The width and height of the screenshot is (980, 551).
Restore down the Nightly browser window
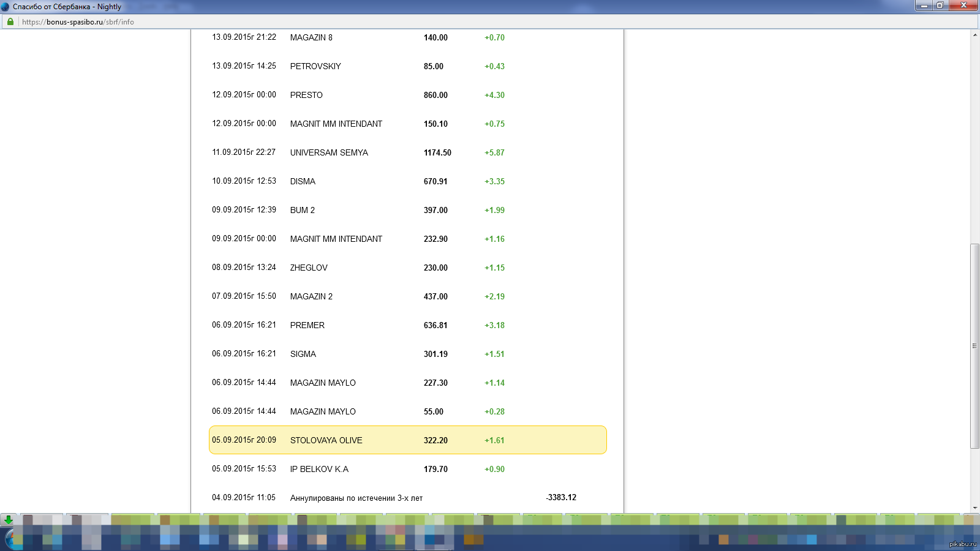click(x=940, y=6)
